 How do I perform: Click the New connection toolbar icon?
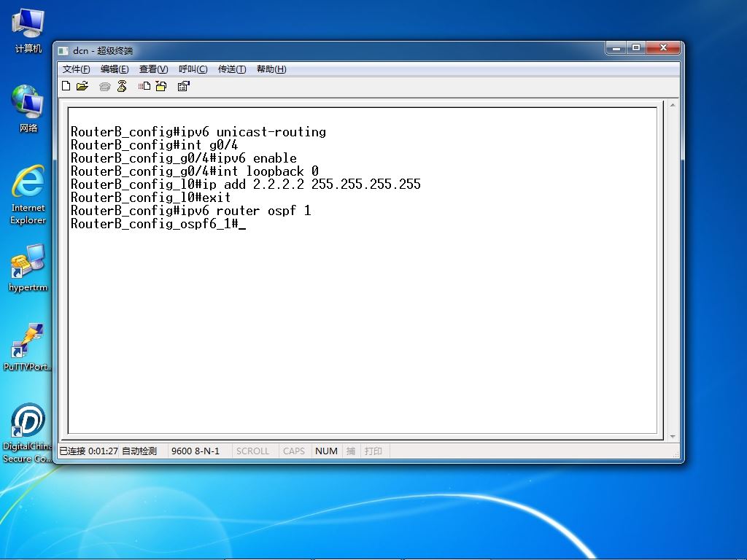click(x=66, y=86)
